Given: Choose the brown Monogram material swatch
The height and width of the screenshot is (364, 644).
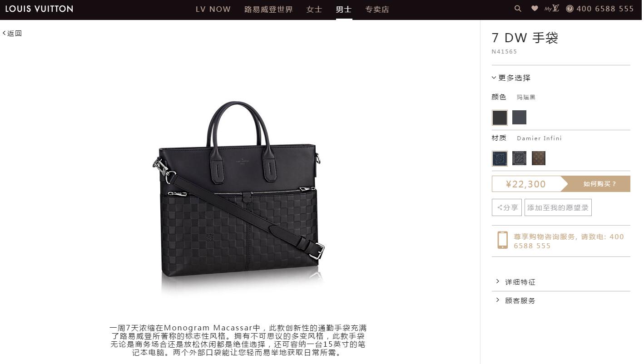Looking at the screenshot, I should coord(539,158).
